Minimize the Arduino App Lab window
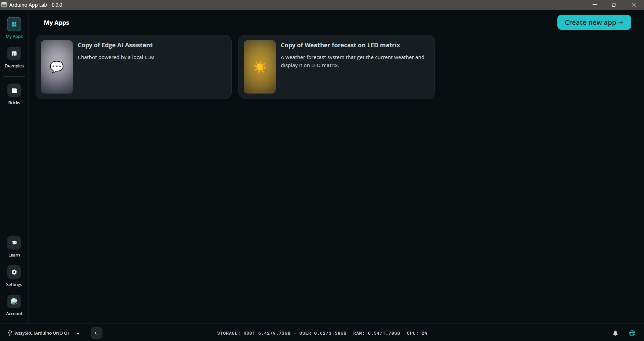The width and height of the screenshot is (644, 341). (x=595, y=5)
